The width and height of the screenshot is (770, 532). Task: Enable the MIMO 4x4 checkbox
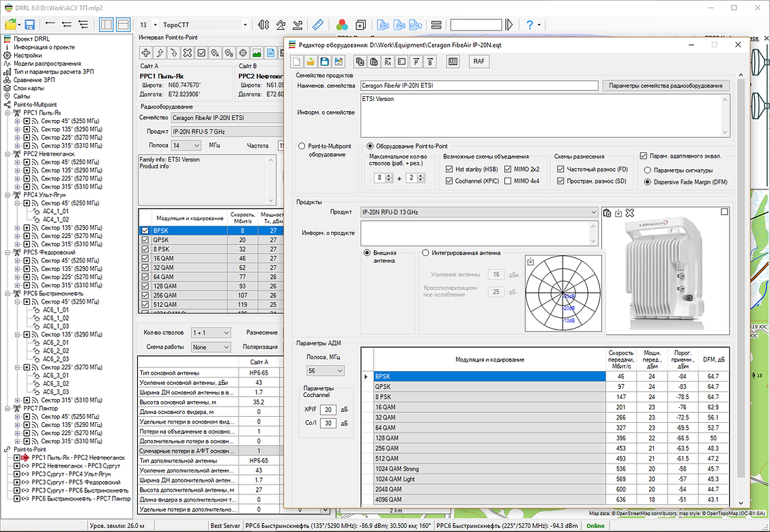[x=508, y=181]
